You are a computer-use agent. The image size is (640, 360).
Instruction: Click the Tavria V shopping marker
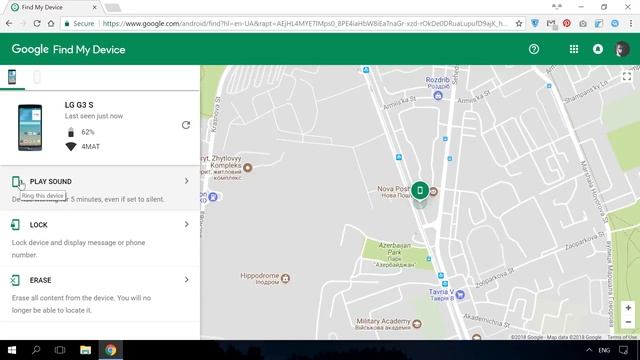(460, 294)
